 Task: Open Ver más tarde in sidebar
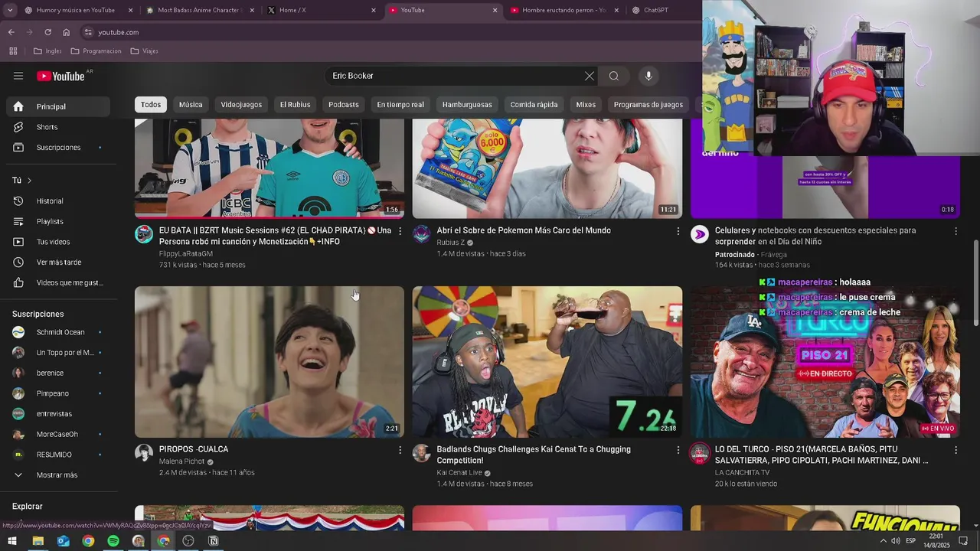tap(58, 262)
